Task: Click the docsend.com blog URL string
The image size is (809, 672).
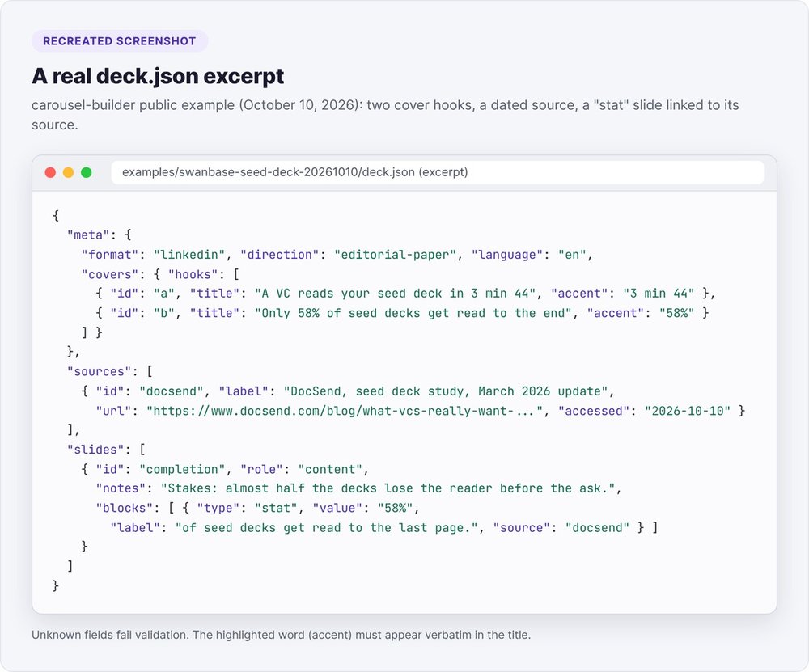Action: point(345,411)
